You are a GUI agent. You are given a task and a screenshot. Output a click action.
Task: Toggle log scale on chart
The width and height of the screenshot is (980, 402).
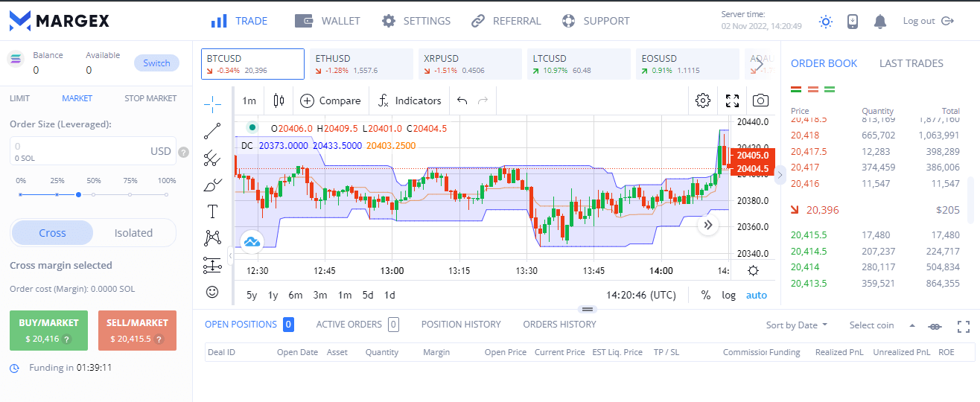(728, 295)
